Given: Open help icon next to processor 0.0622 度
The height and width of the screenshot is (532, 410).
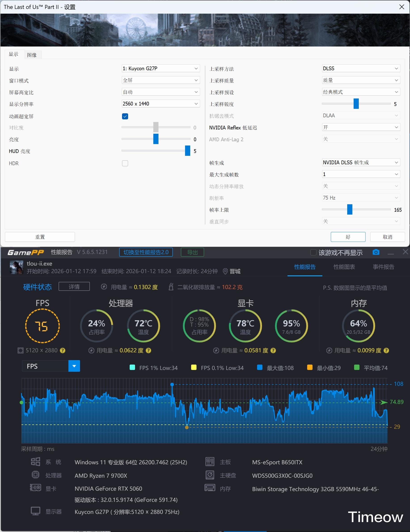Looking at the screenshot, I should (x=148, y=350).
